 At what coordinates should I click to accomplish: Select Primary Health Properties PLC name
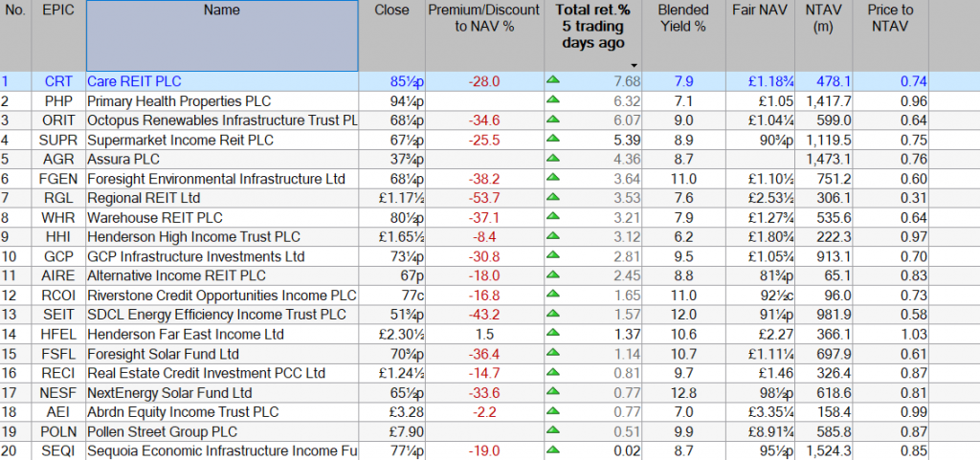tap(179, 101)
